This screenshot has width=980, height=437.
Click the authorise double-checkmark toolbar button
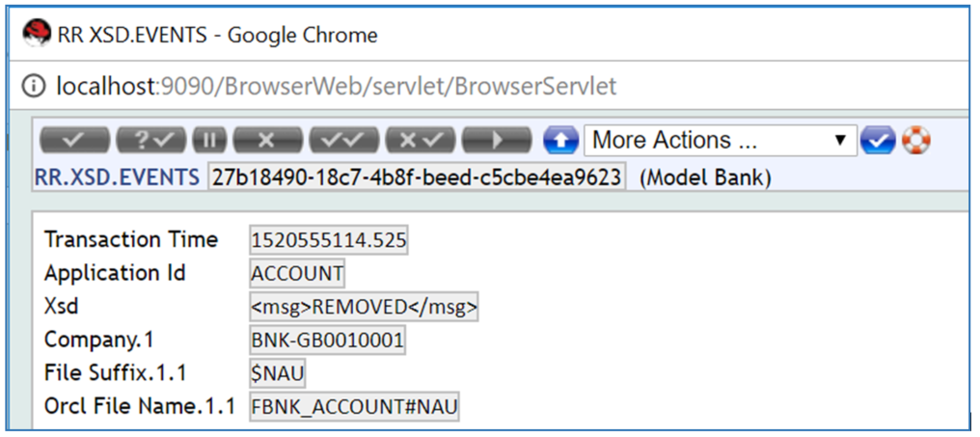(344, 140)
